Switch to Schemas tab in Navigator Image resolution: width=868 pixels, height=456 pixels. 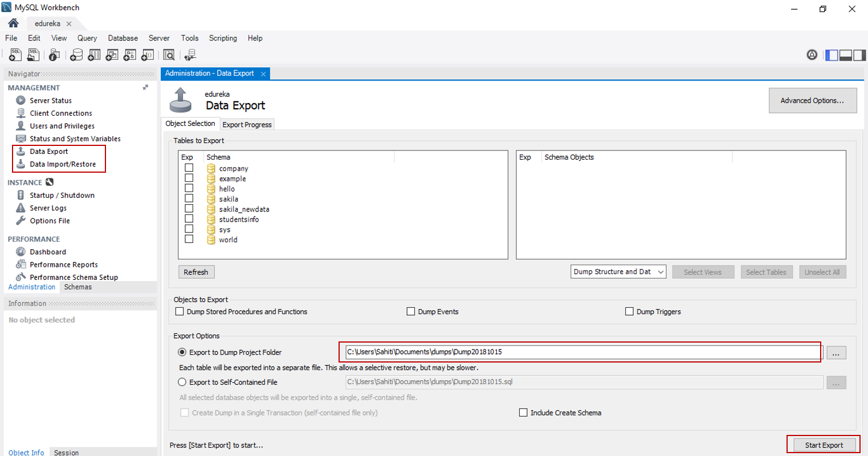pos(78,287)
